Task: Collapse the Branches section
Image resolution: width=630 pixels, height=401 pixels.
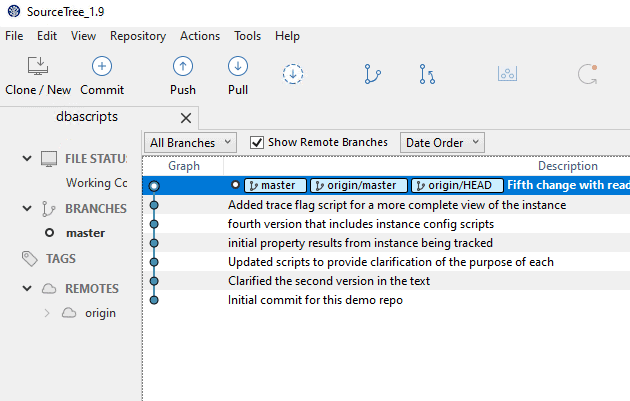Action: [27, 208]
